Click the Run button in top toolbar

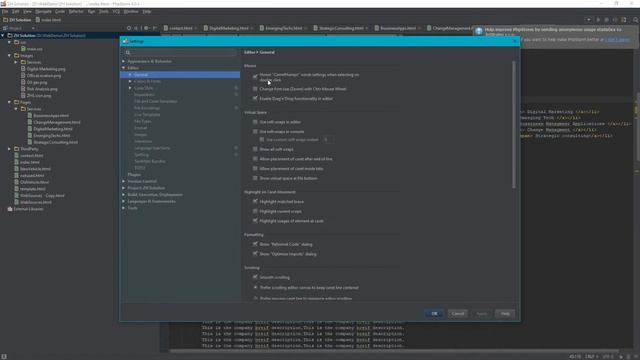tap(598, 20)
